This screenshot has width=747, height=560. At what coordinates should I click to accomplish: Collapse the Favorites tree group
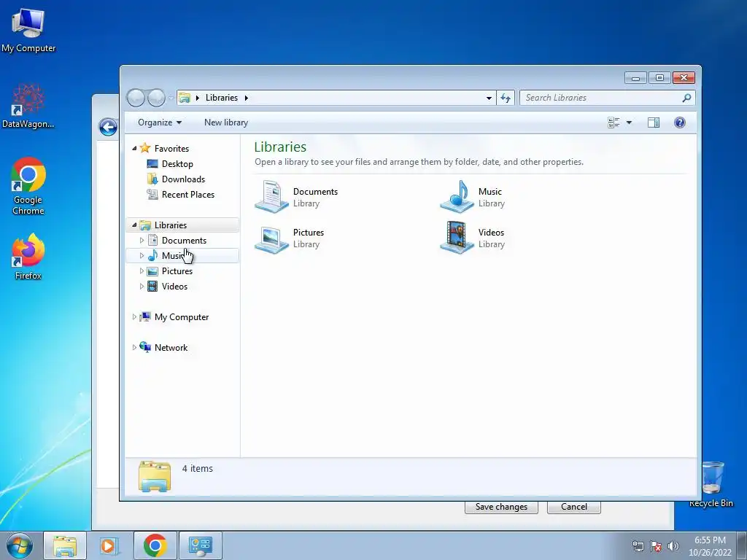coord(134,149)
